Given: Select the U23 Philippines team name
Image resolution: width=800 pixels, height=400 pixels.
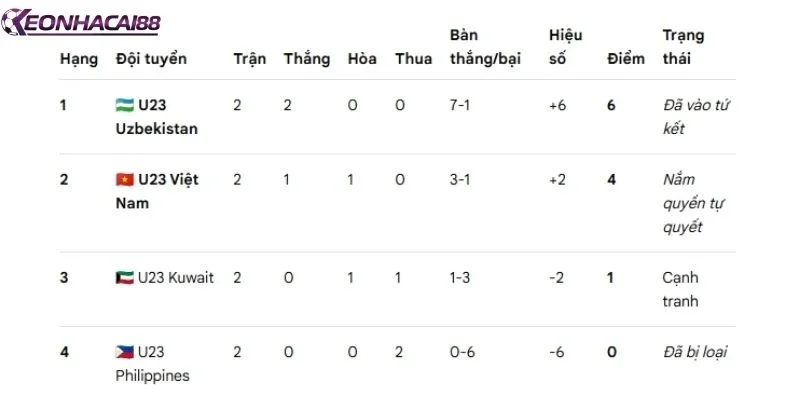Looking at the screenshot, I should click(x=152, y=364).
